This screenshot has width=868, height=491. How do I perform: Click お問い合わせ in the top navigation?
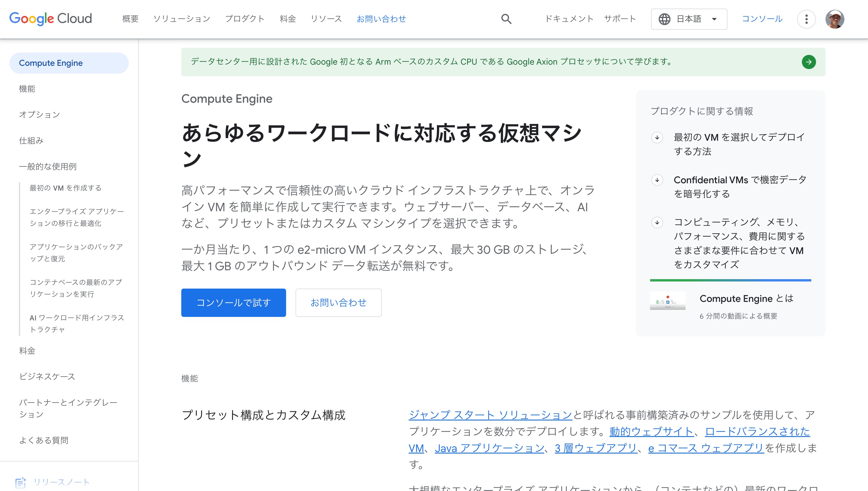(x=381, y=19)
